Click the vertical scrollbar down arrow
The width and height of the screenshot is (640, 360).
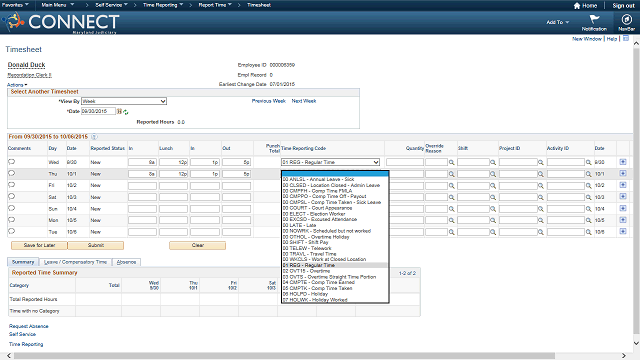click(636, 343)
